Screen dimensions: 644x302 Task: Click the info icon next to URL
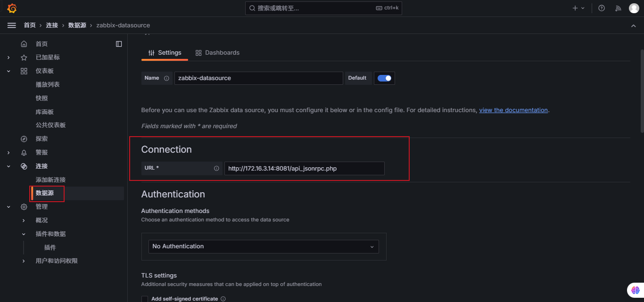[x=216, y=168]
